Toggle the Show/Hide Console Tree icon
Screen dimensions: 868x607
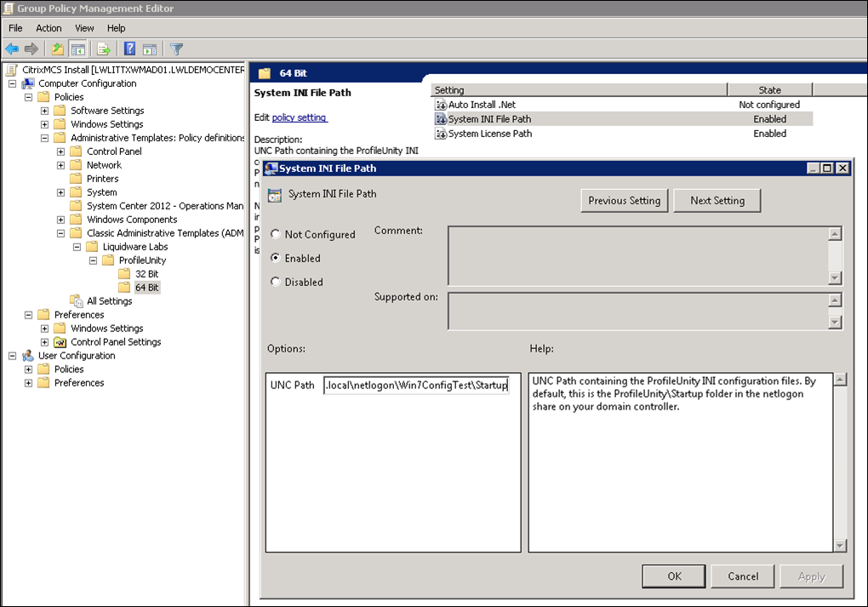point(77,49)
